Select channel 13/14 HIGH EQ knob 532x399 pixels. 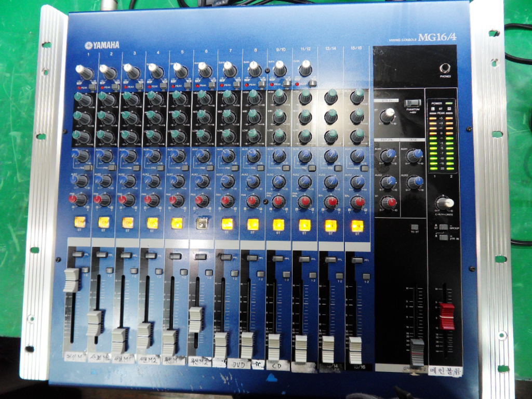pyautogui.click(x=331, y=96)
